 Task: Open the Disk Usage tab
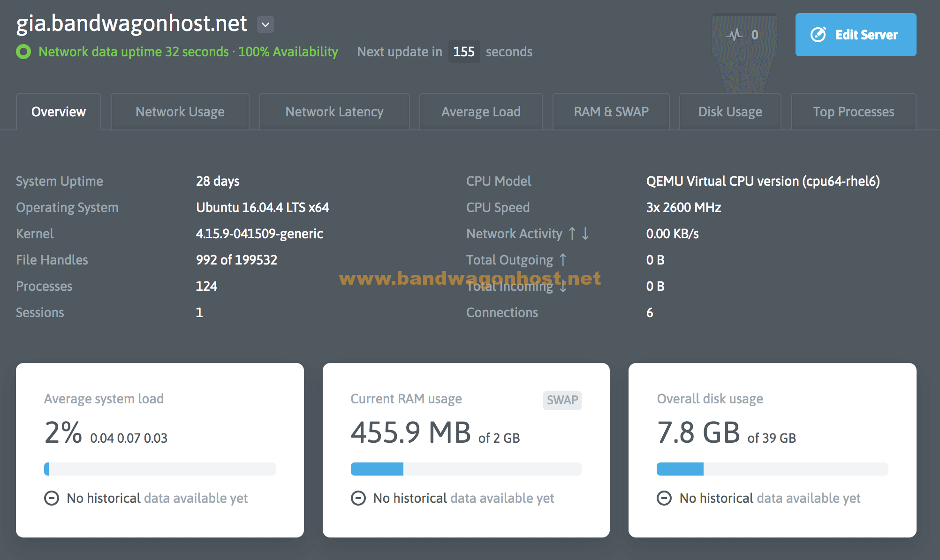(x=729, y=112)
